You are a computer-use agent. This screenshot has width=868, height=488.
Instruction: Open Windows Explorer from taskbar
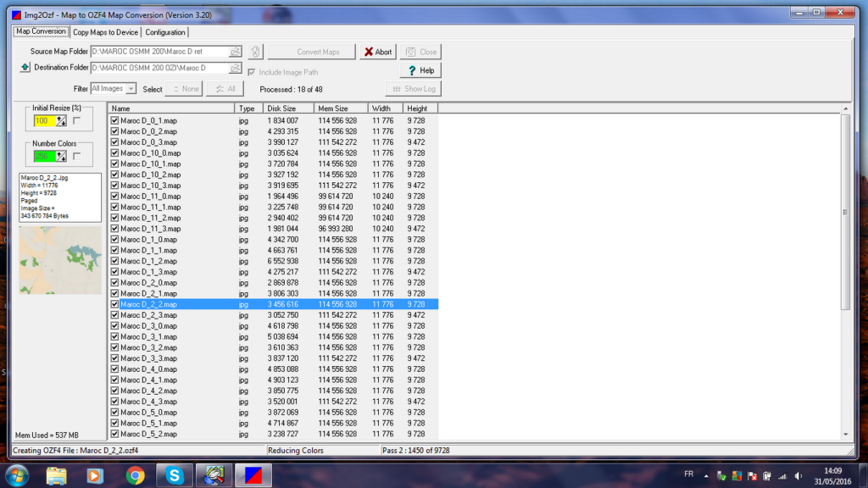point(57,475)
